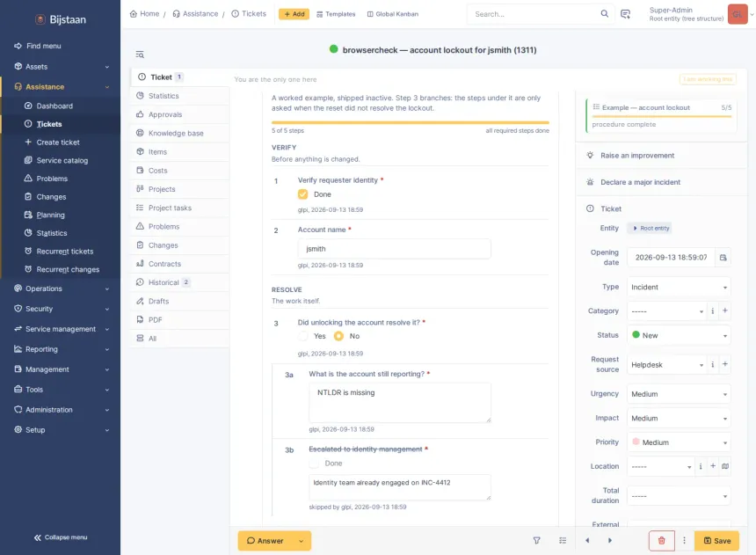Add a new category plus icon

tap(724, 310)
